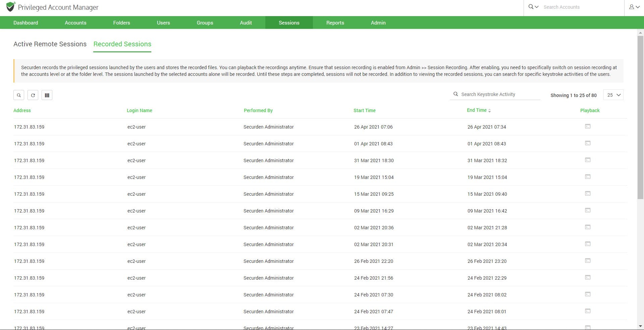The height and width of the screenshot is (330, 644).
Task: Open the column chooser icon
Action: 47,95
